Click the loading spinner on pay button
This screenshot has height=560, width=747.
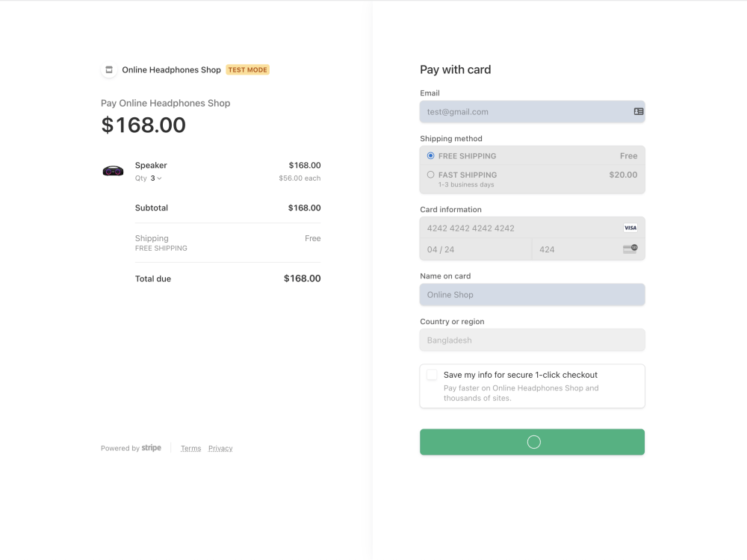(533, 442)
